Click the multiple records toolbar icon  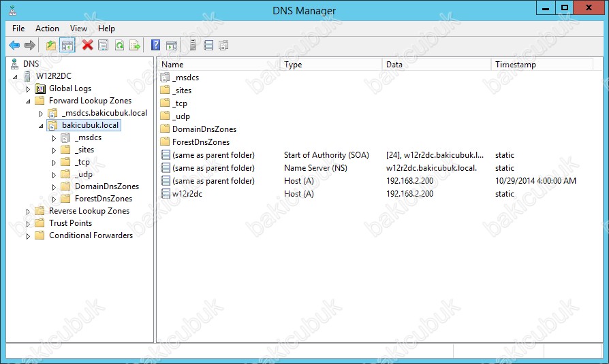223,46
